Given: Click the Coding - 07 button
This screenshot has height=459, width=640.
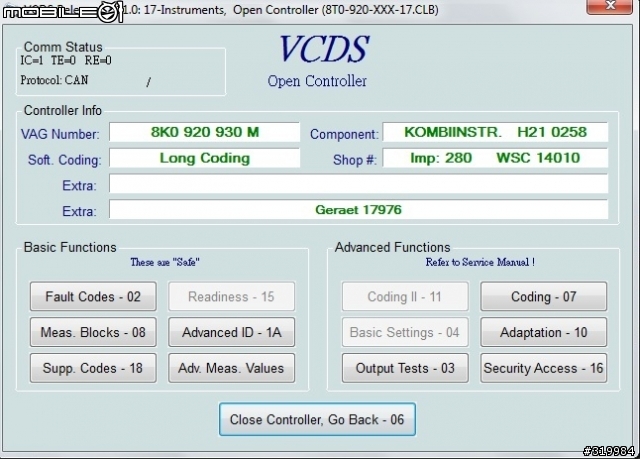Looking at the screenshot, I should click(x=544, y=296).
